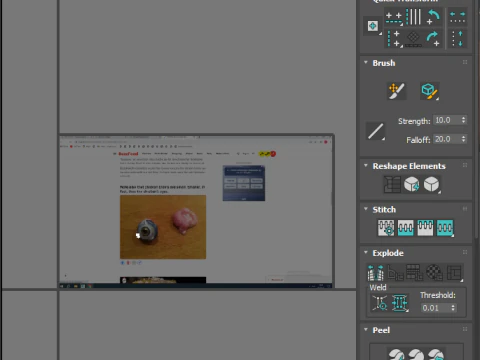Click the Stitch rollout grip handle

[x=465, y=209]
